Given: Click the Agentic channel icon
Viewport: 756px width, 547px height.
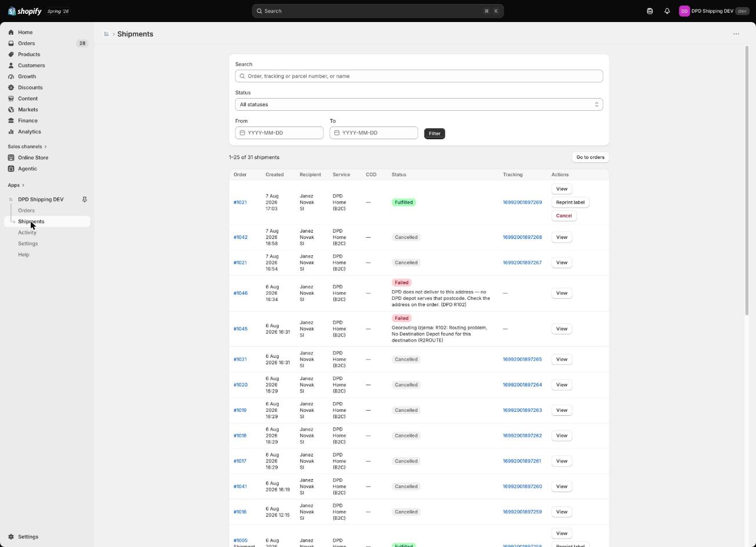Looking at the screenshot, I should coord(11,169).
